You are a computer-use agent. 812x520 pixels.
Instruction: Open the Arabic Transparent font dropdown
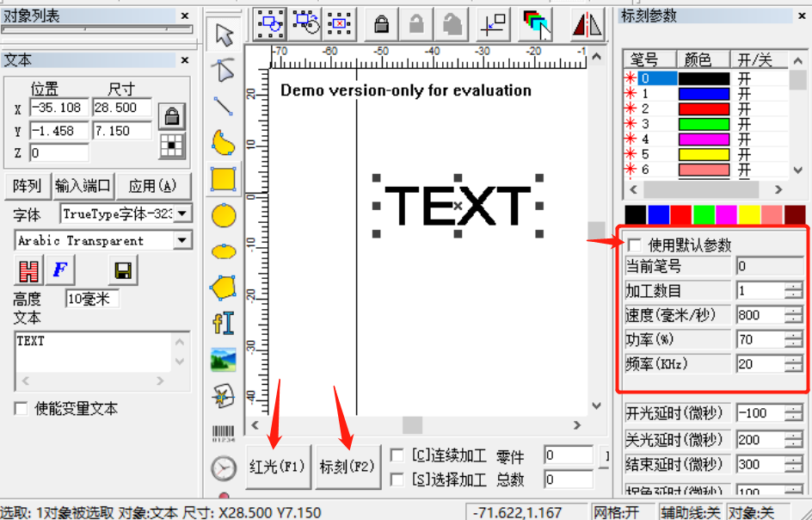pos(181,240)
